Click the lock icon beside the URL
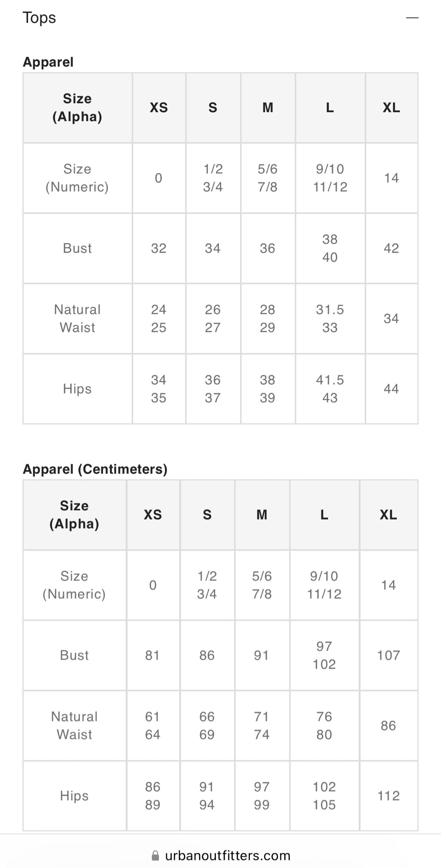441x868 pixels. click(156, 855)
